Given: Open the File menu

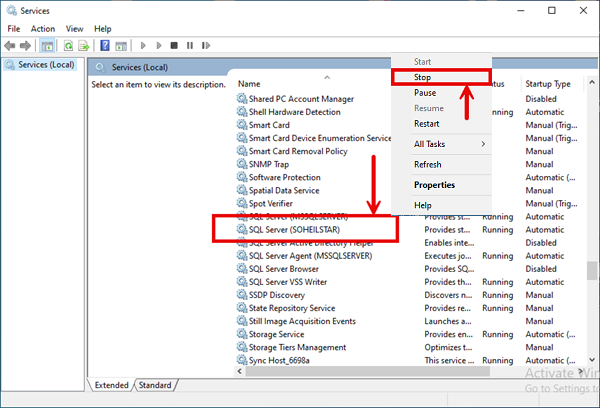Looking at the screenshot, I should click(14, 29).
